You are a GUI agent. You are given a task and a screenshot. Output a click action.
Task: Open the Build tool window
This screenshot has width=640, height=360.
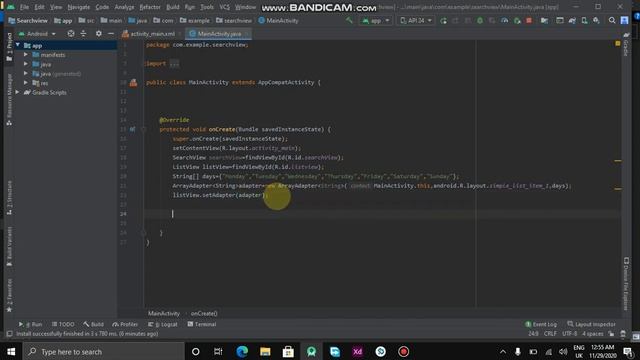[93, 324]
